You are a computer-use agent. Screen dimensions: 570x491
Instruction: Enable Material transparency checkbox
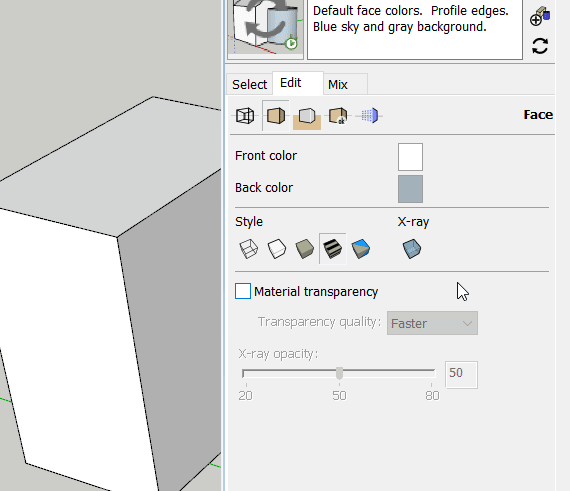click(243, 291)
